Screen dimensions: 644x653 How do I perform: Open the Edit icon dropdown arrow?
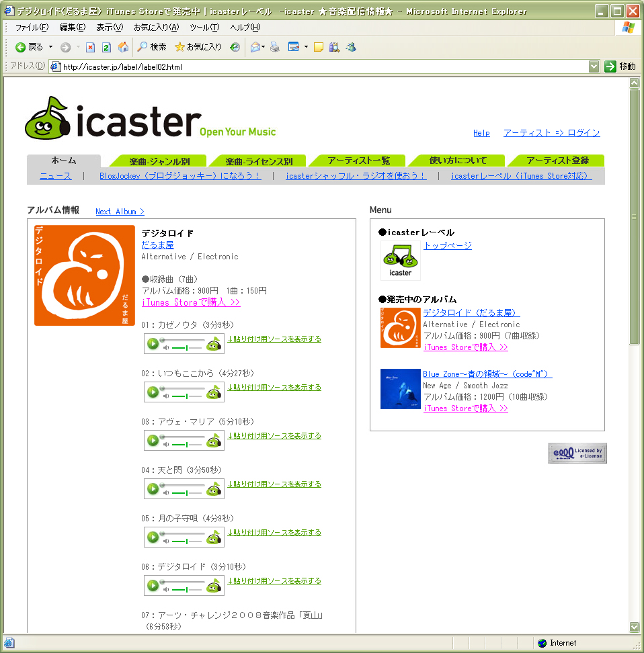pos(306,47)
